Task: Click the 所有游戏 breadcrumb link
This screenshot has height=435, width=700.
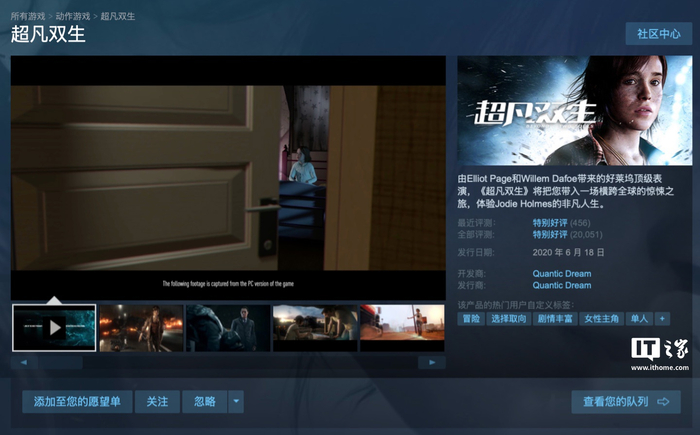Action: [x=28, y=17]
